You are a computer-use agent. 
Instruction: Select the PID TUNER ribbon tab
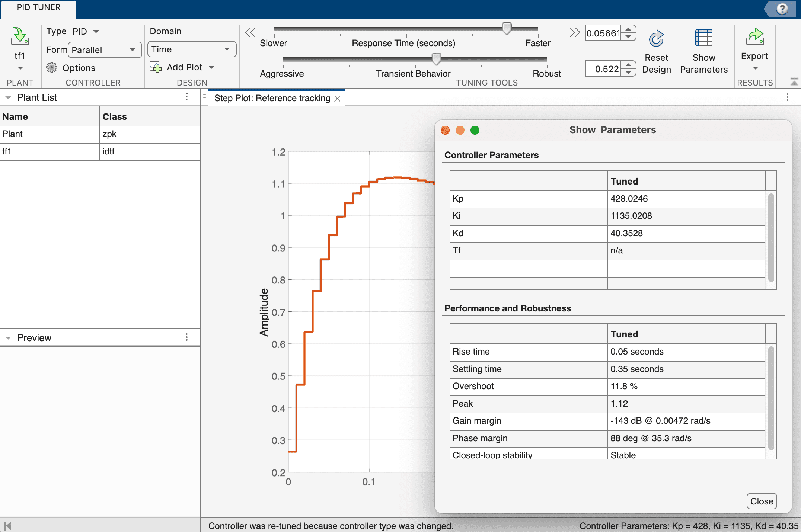click(x=38, y=7)
